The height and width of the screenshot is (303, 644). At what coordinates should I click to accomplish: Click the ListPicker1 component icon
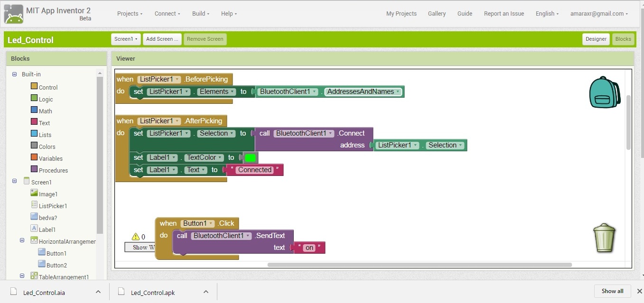(34, 205)
